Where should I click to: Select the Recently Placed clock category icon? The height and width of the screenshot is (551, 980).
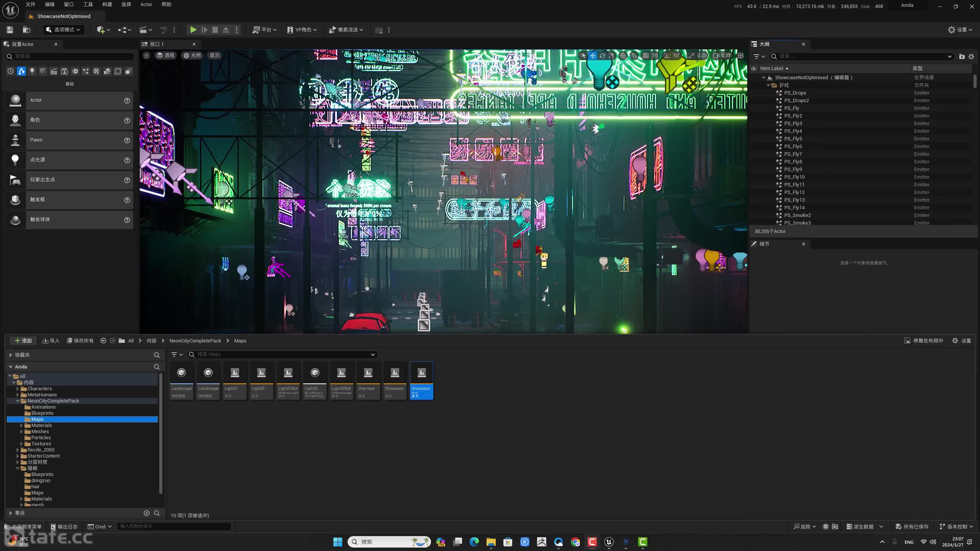[x=10, y=71]
